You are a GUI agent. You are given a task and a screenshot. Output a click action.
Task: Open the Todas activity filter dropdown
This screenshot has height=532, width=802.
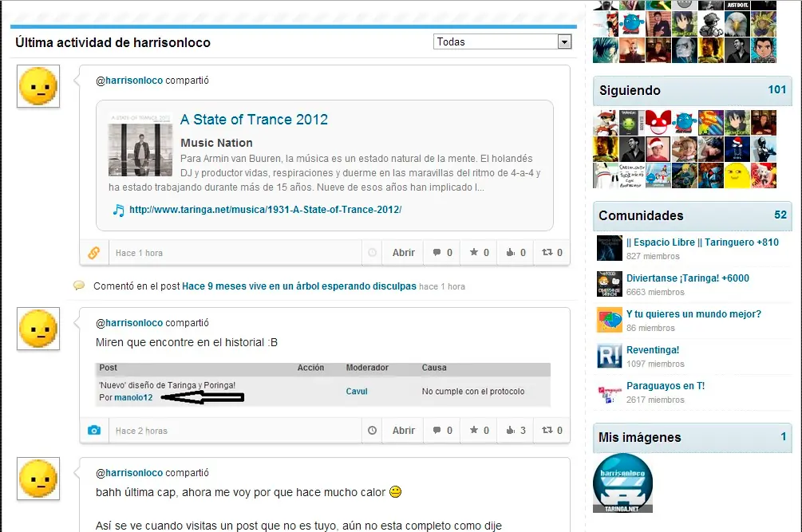[x=502, y=42]
